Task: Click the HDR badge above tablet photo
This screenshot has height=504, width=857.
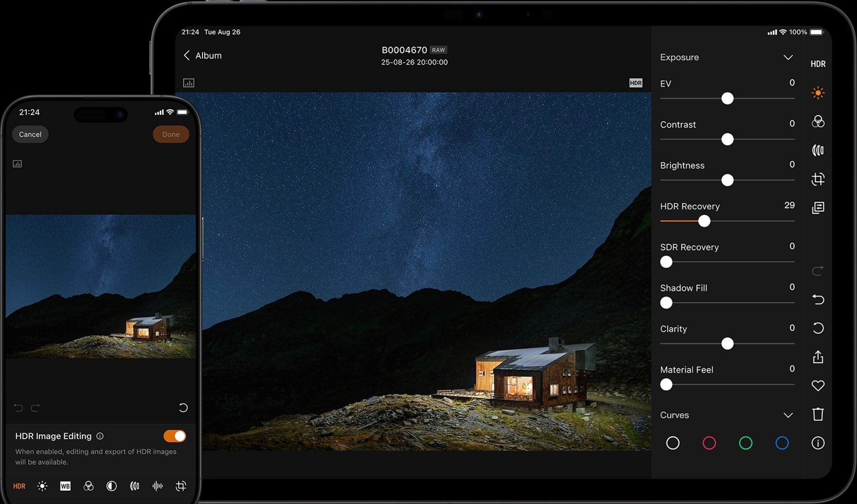Action: click(x=636, y=83)
